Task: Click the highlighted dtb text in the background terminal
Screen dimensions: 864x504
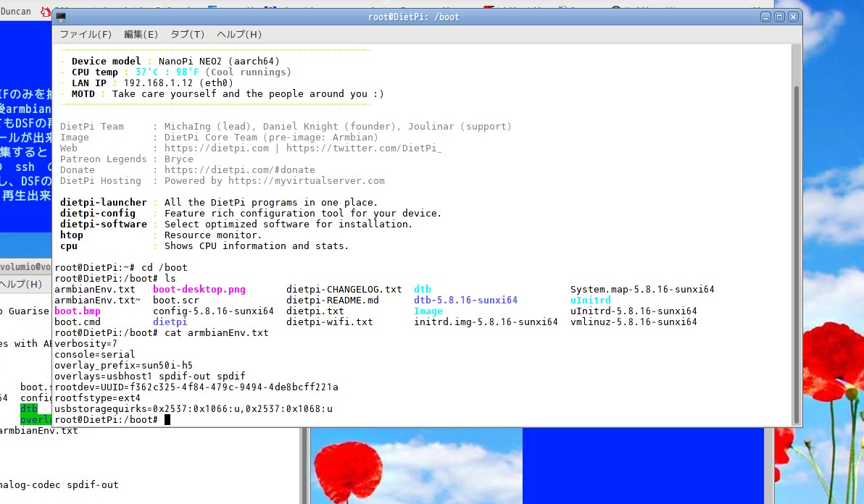Action: click(x=28, y=408)
